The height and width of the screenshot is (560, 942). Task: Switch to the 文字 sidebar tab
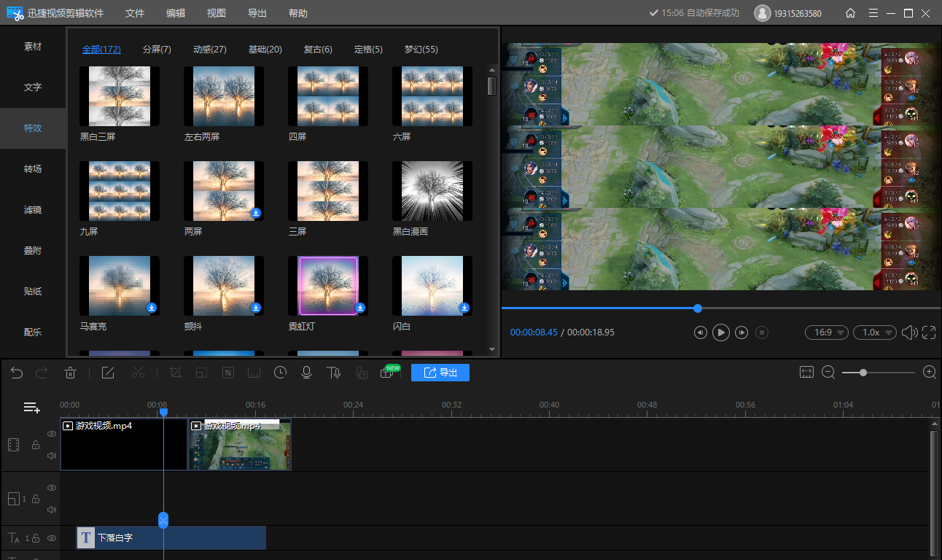click(33, 87)
